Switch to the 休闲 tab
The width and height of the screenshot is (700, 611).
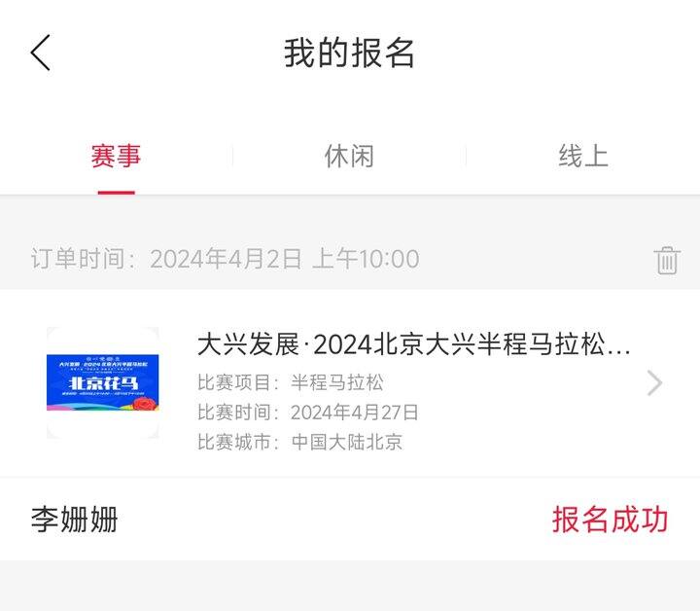(x=349, y=157)
